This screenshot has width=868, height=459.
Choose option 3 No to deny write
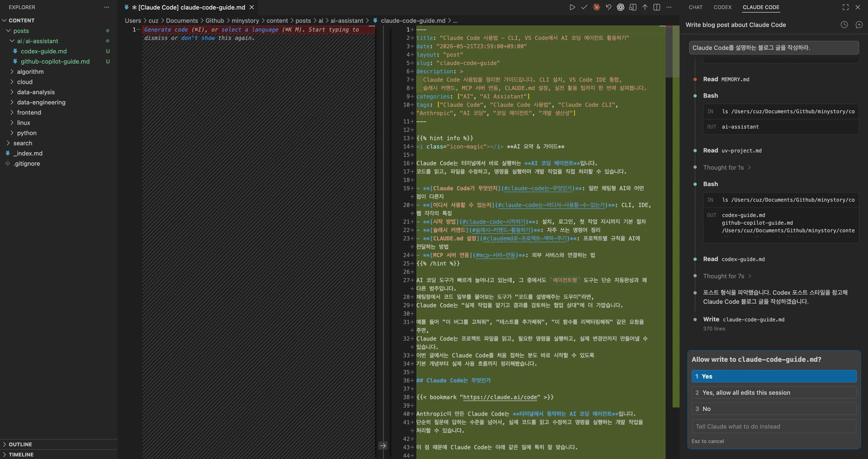point(774,409)
